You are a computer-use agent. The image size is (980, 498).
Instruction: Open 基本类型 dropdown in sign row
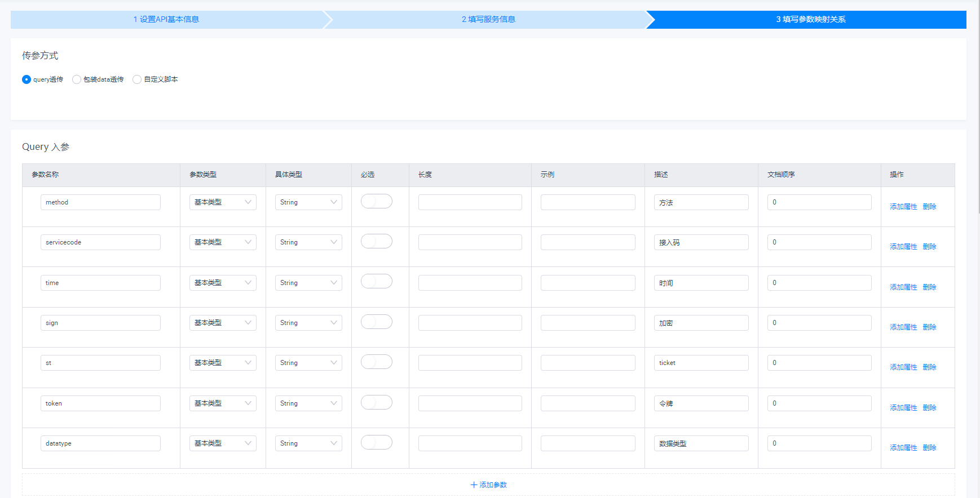(x=223, y=323)
